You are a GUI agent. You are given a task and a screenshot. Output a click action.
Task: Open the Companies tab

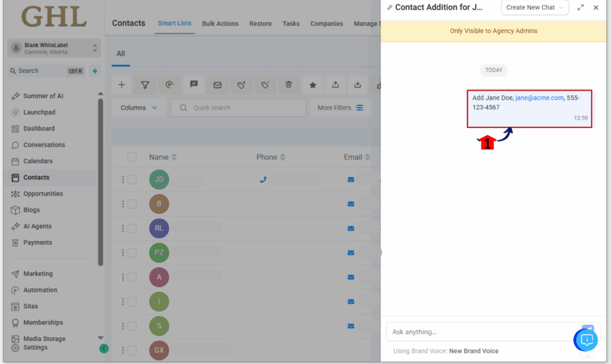pos(326,24)
